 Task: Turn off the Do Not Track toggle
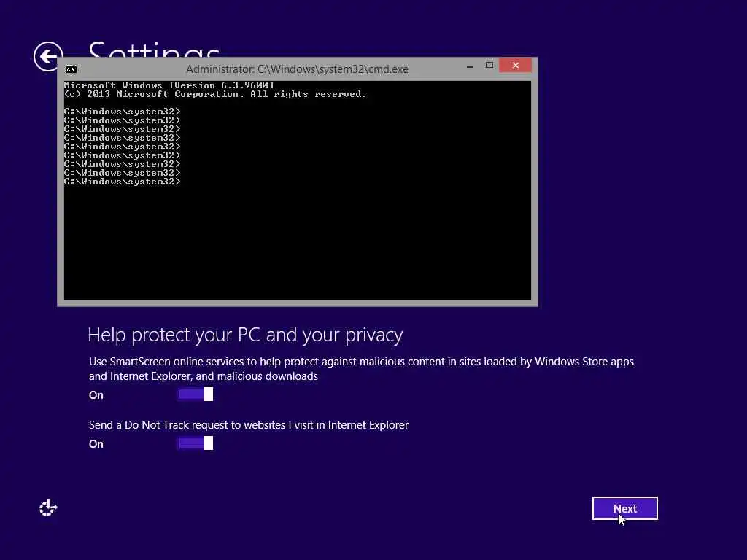(x=196, y=443)
